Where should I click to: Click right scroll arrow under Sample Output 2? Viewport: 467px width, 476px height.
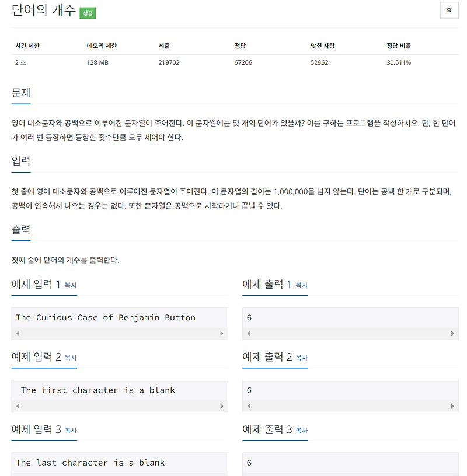[451, 406]
